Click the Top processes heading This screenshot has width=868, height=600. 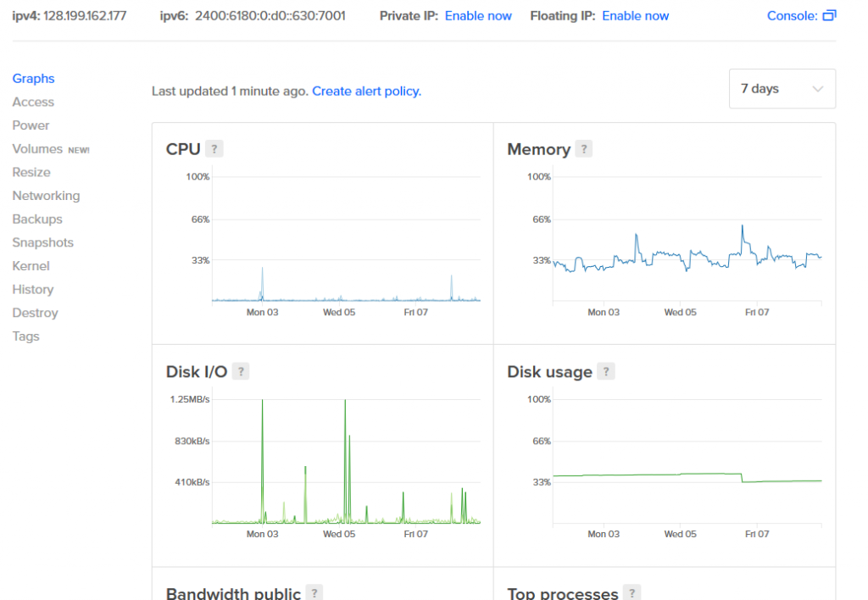(563, 593)
